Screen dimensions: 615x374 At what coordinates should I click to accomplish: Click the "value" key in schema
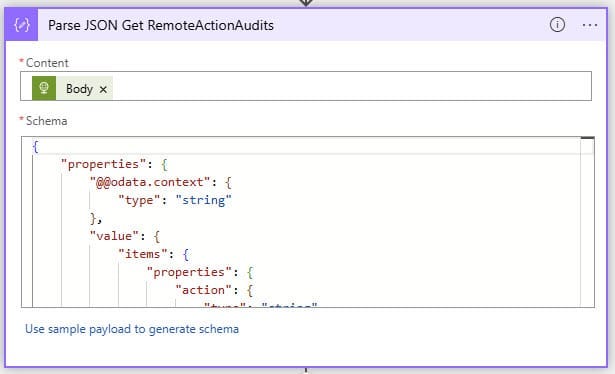click(x=114, y=236)
